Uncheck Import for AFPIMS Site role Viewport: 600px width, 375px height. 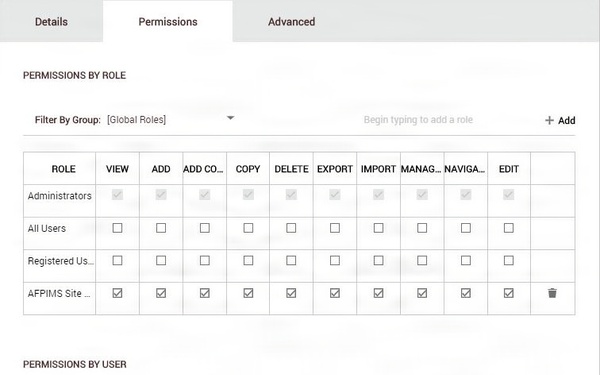[378, 293]
